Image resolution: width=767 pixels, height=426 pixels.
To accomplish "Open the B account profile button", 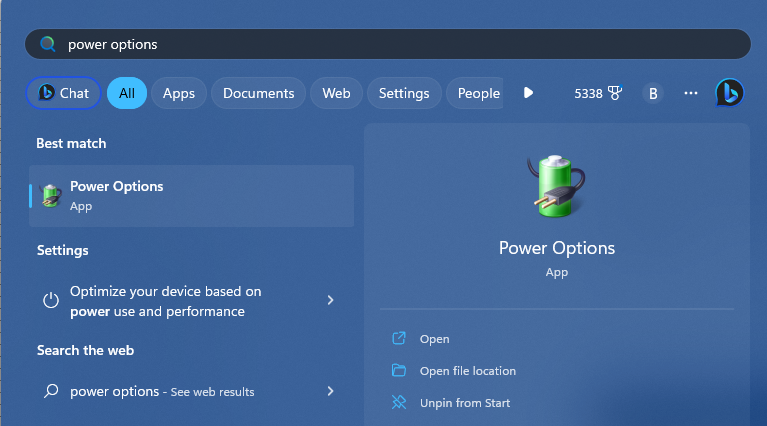I will 653,93.
